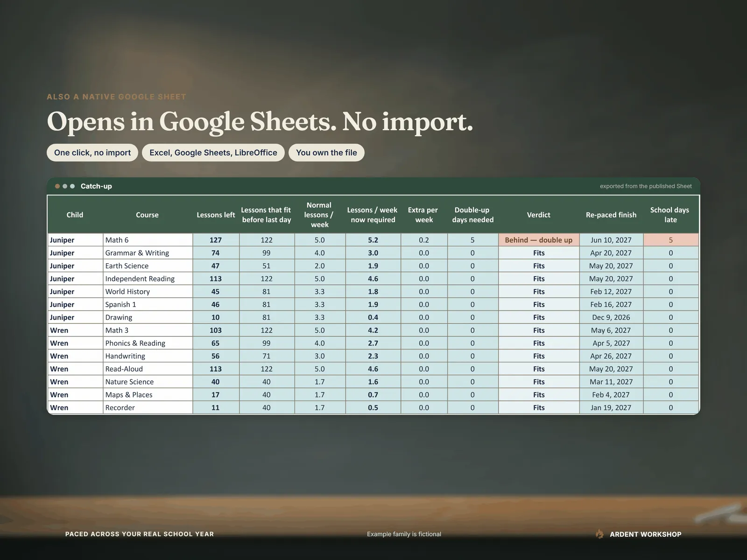Viewport: 747px width, 560px height.
Task: Select the 'Read-Aloud' course cell
Action: click(x=148, y=369)
